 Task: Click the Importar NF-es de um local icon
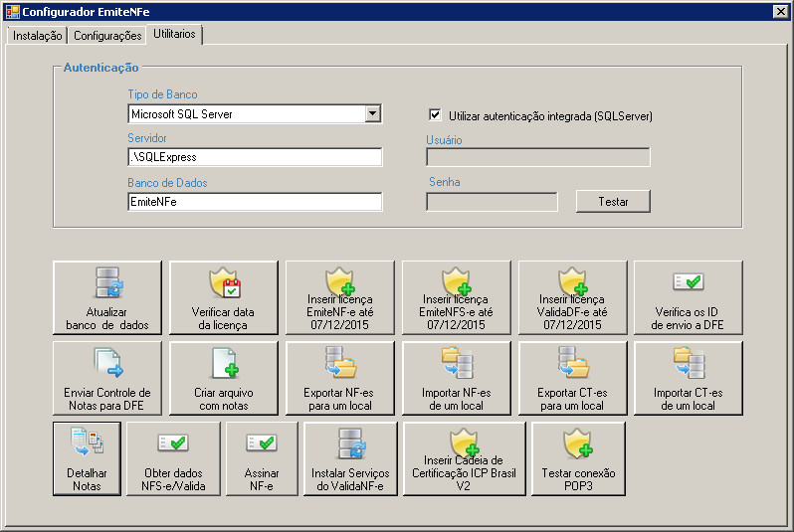pos(458,362)
